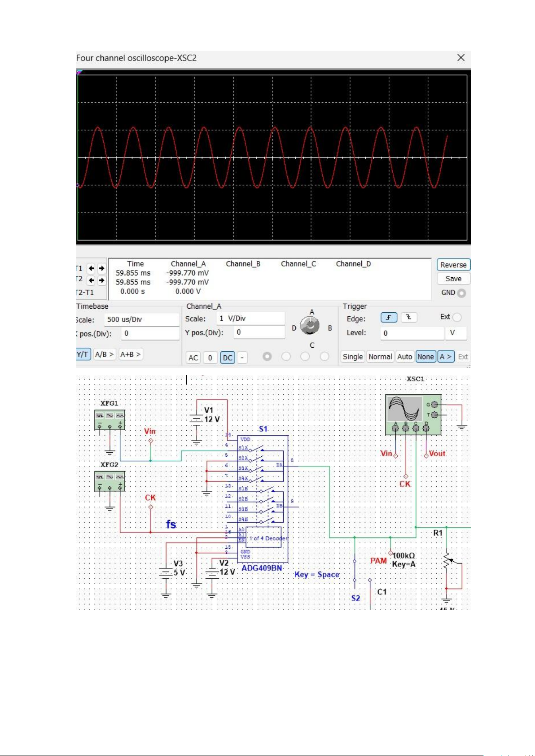535x756 pixels.
Task: Click the minus invert button for Channel_A
Action: [x=242, y=358]
